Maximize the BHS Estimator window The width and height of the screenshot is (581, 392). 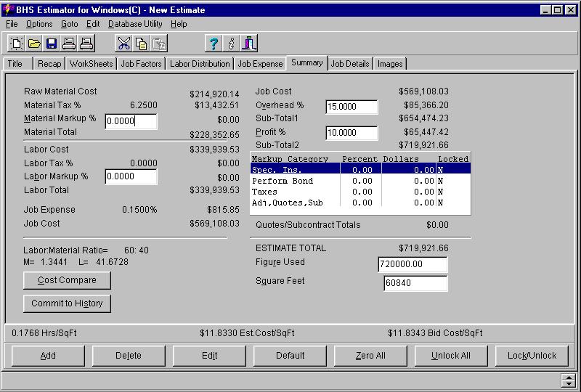click(x=557, y=10)
